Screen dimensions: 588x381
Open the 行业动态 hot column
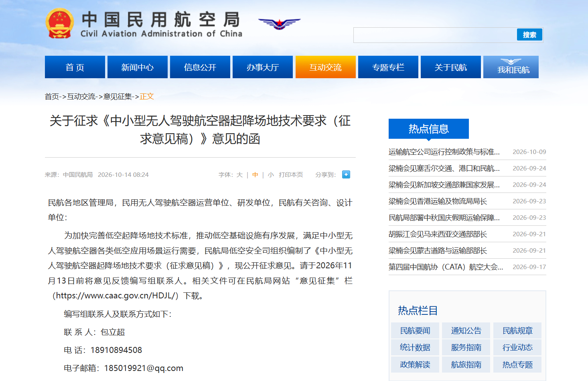click(517, 347)
